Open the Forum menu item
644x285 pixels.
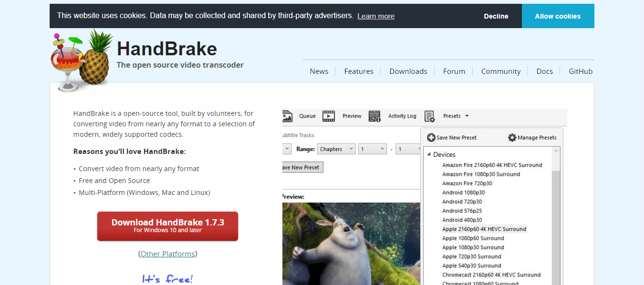454,71
